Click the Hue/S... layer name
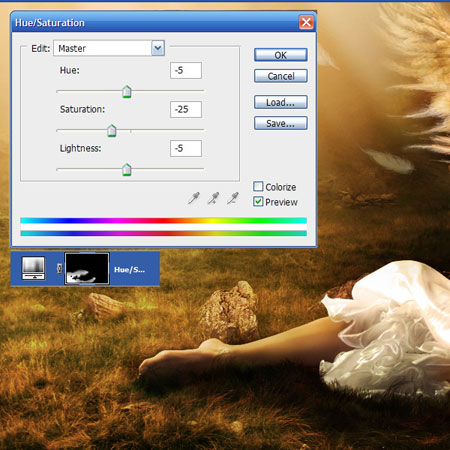 [x=129, y=269]
